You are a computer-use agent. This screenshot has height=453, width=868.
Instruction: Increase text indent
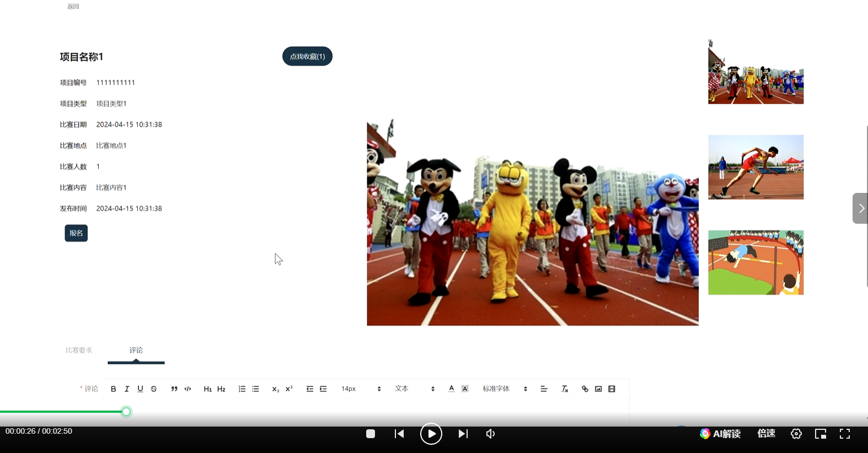point(323,389)
